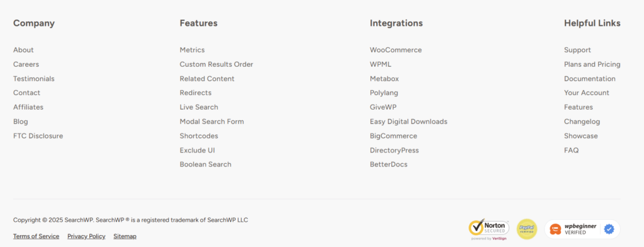The height and width of the screenshot is (247, 644).
Task: Open the About page link
Action: [23, 50]
